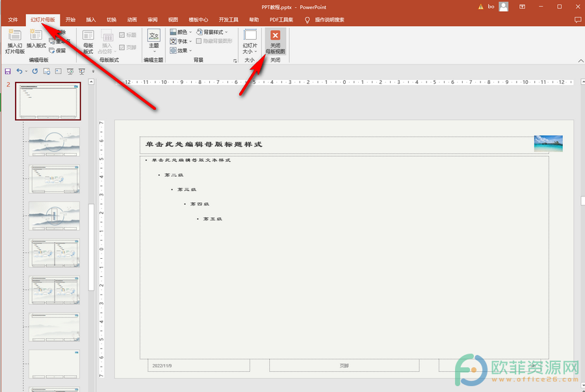585x392 pixels.
Task: Select the Slide Master (幻灯片母版) tab
Action: 43,20
